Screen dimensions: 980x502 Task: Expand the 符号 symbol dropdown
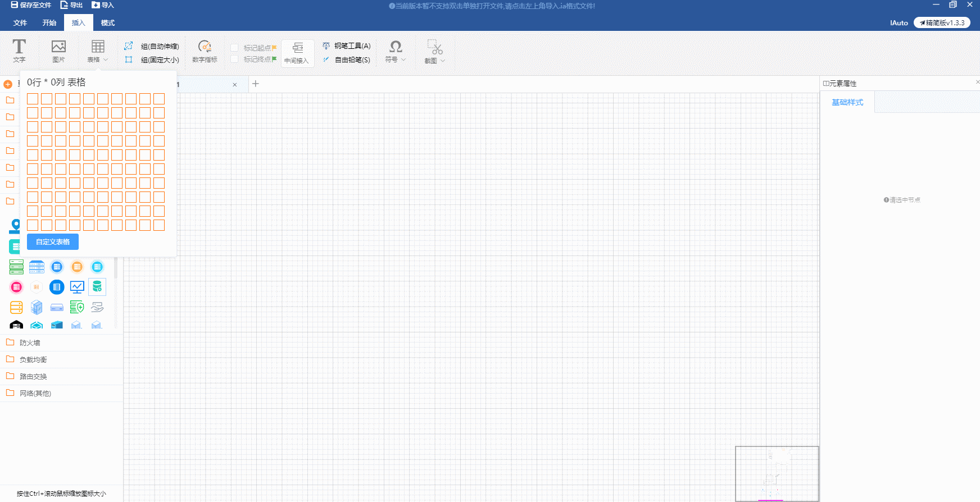point(396,51)
